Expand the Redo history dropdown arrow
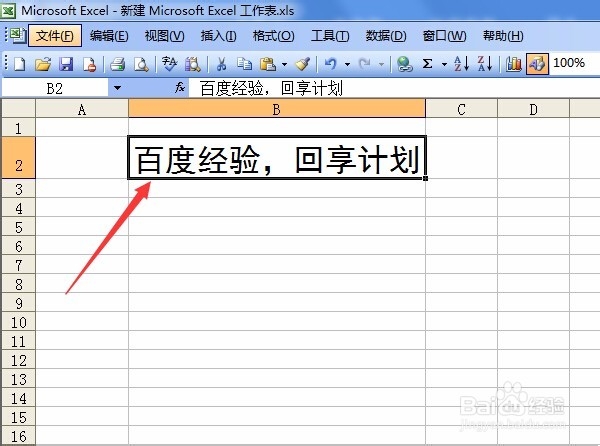Image resolution: width=600 pixels, height=446 pixels. coord(381,64)
